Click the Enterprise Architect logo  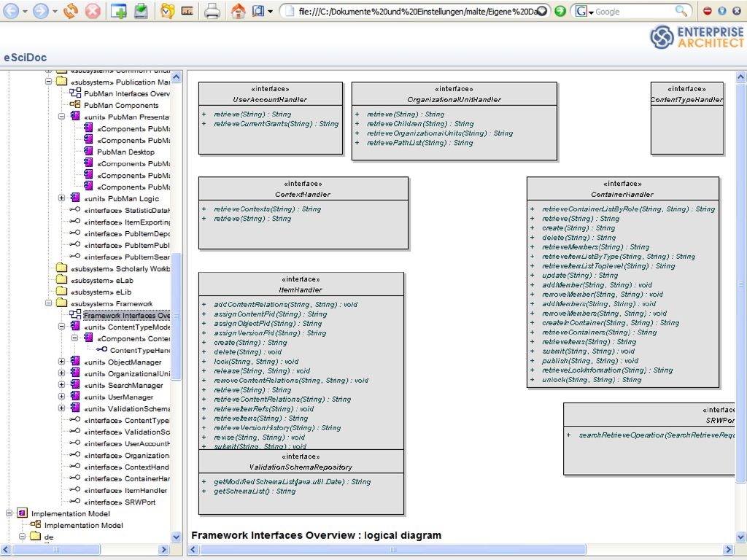[x=697, y=37]
